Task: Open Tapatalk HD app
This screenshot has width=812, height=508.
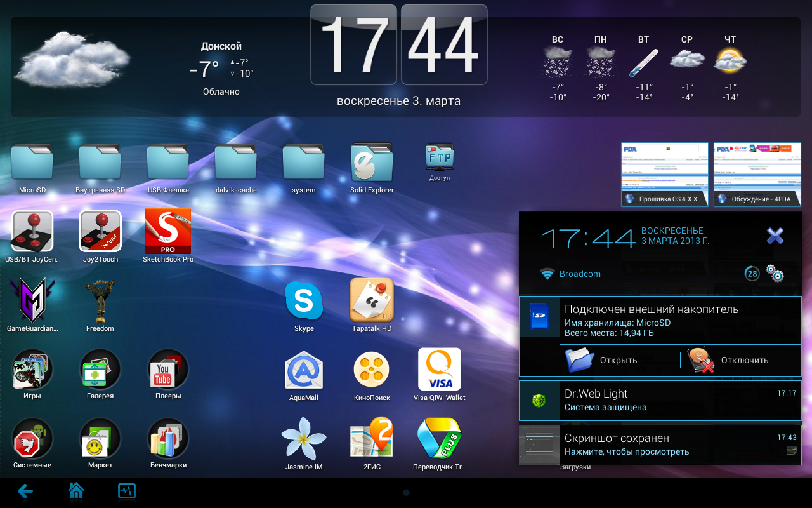Action: 372,301
